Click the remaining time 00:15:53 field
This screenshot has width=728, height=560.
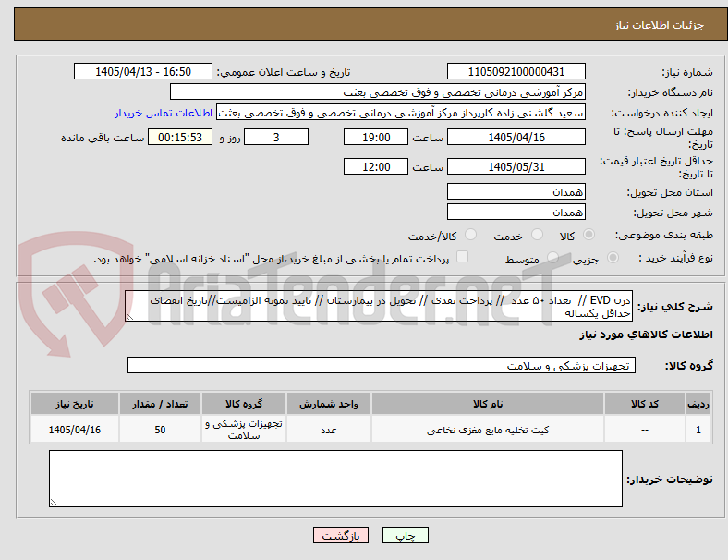(x=180, y=138)
